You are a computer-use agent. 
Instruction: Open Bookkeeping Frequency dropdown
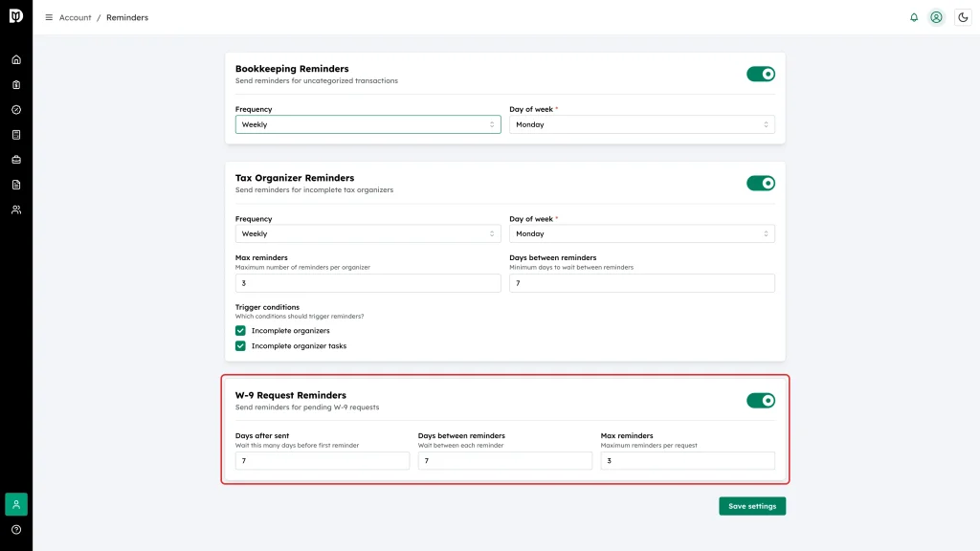pos(368,124)
